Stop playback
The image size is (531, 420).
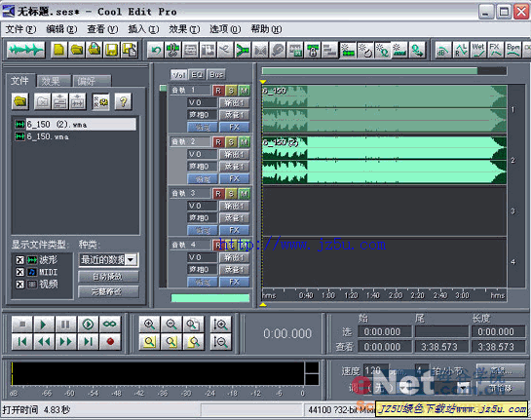(x=22, y=325)
